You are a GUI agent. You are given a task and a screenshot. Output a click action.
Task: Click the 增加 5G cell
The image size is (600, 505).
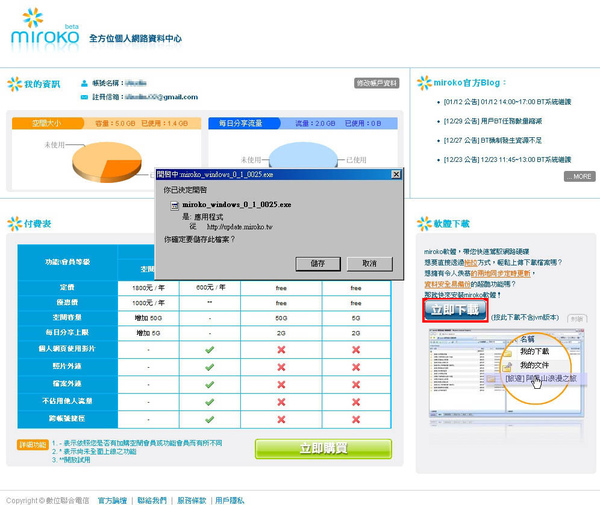[148, 333]
